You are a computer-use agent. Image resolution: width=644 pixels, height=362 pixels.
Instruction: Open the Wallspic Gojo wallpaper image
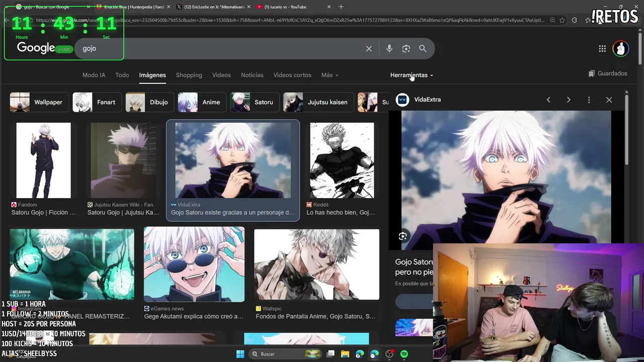[x=317, y=264]
